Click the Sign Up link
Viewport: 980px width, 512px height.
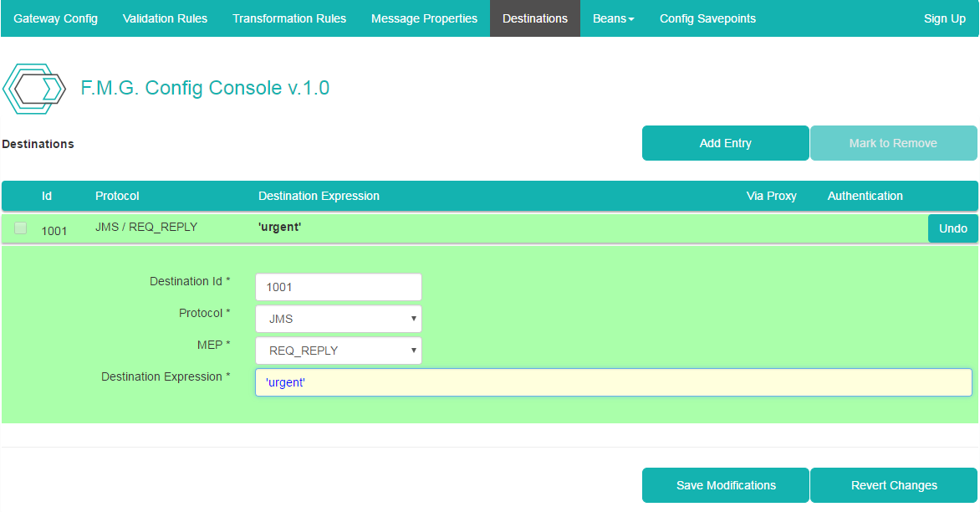pos(944,18)
